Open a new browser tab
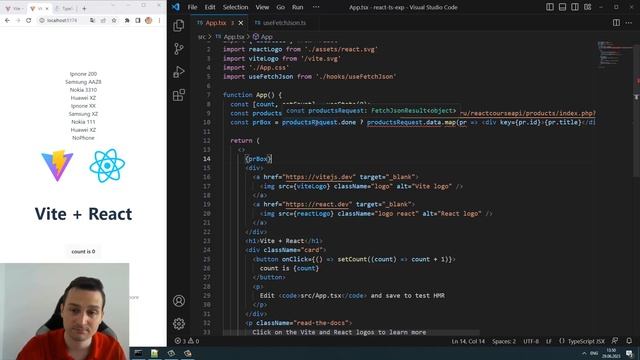This screenshot has width=640, height=360. coord(84,8)
